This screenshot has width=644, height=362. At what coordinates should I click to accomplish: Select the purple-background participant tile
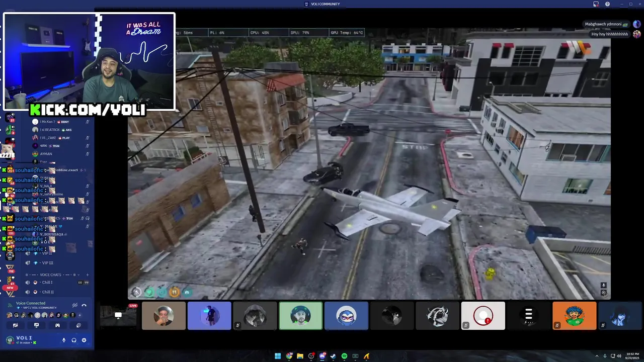(209, 316)
